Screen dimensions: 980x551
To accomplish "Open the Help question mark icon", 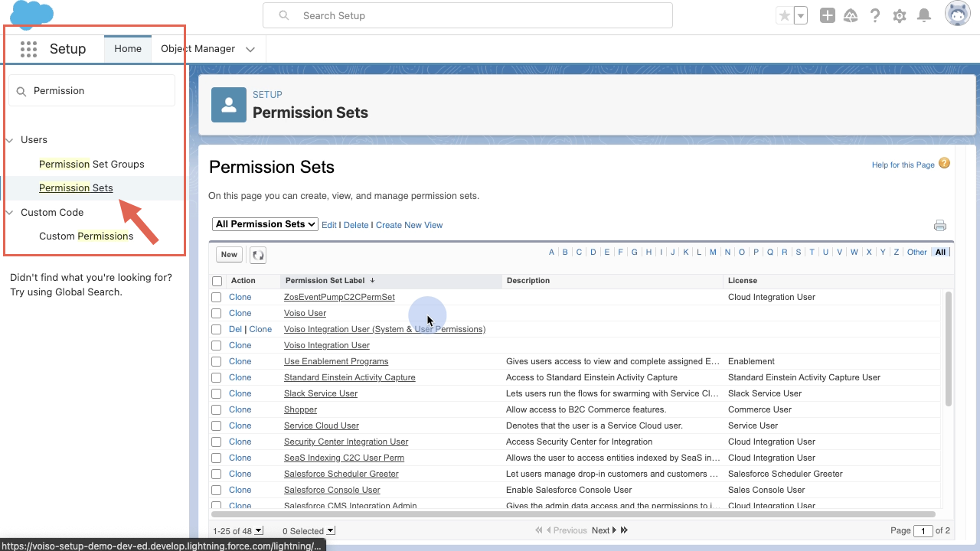I will click(x=875, y=15).
